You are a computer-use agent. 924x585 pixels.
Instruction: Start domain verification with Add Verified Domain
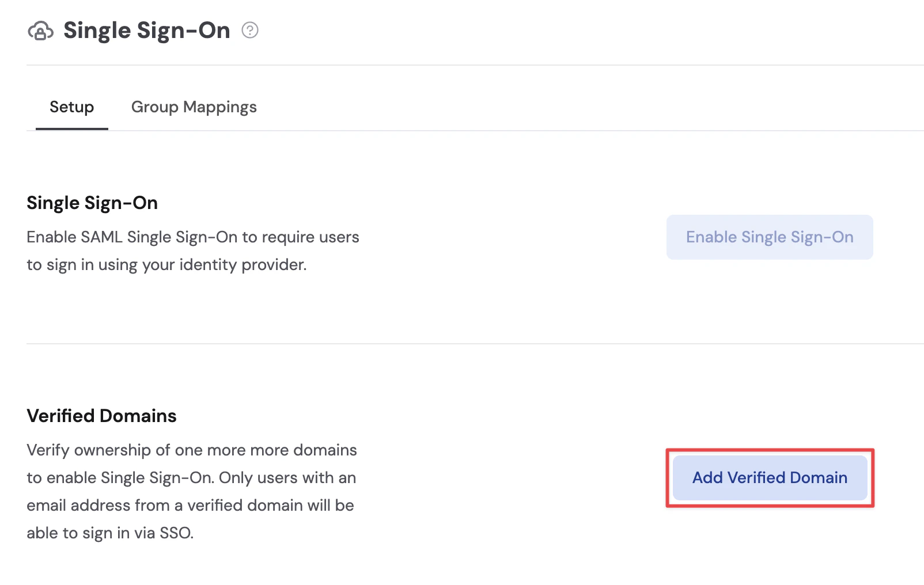point(770,477)
